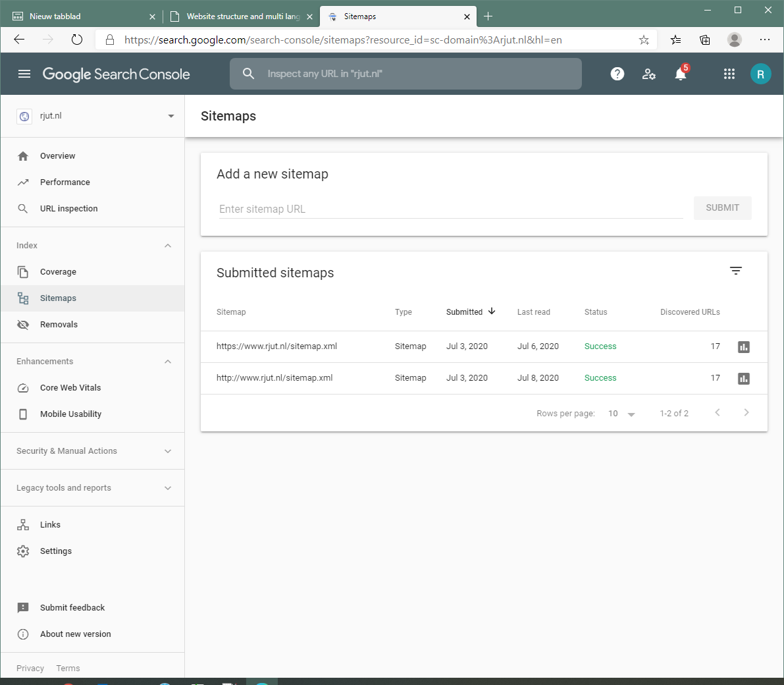Open Mobile Usability report
The height and width of the screenshot is (685, 784).
(x=93, y=414)
